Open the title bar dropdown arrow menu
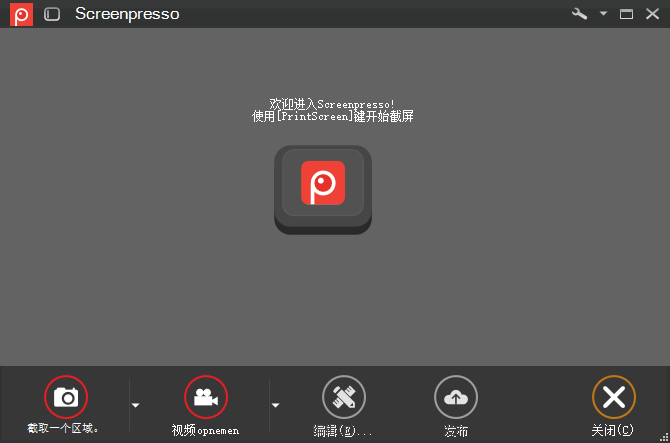 click(x=603, y=14)
